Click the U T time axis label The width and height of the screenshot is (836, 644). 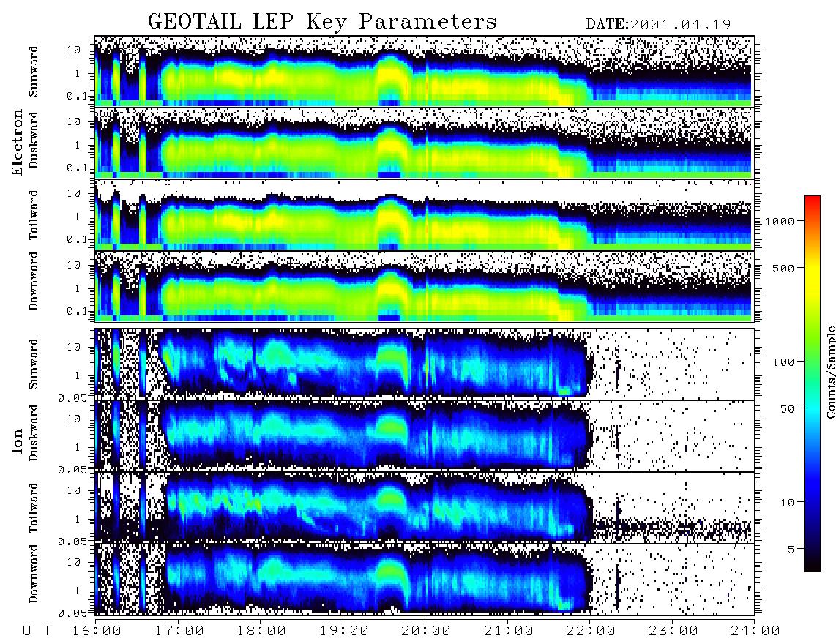pos(37,632)
